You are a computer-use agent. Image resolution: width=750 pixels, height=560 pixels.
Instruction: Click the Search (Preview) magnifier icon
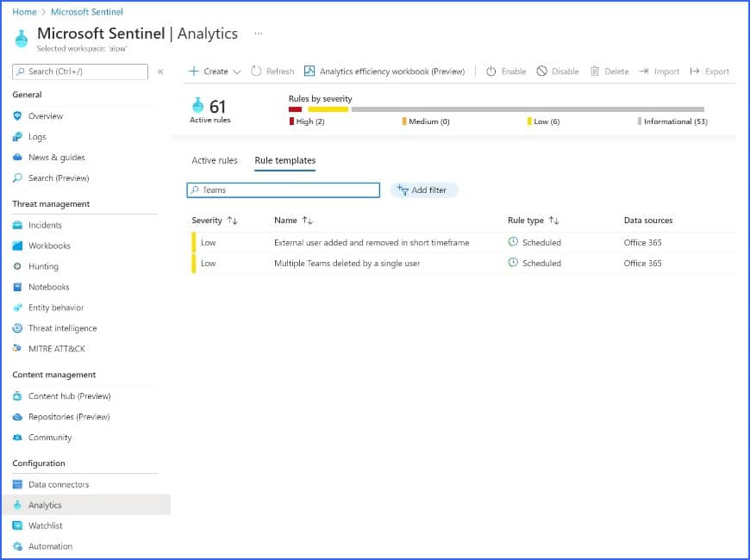coord(18,177)
